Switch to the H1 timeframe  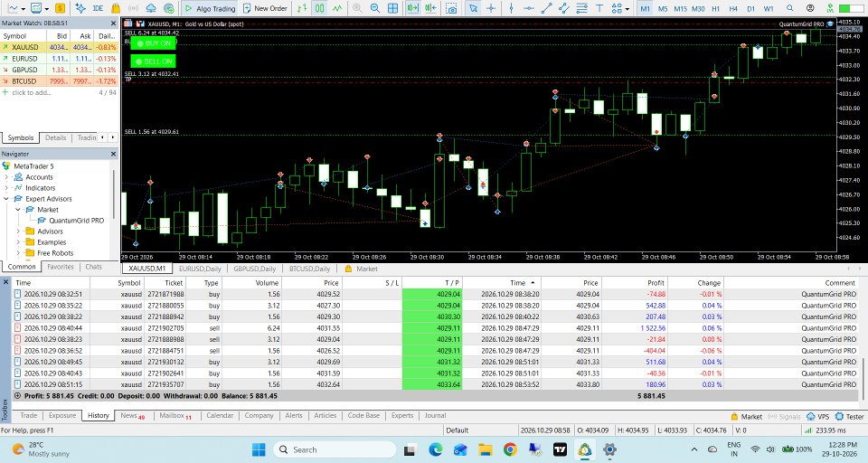pos(716,8)
